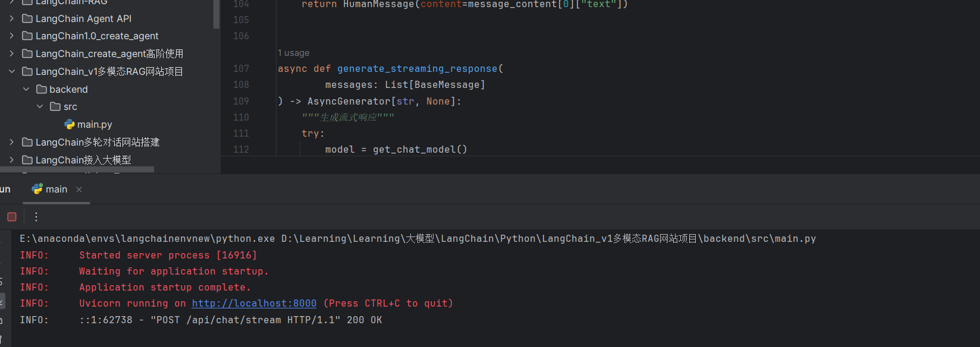Click the Python icon beside main.py

coord(70,125)
